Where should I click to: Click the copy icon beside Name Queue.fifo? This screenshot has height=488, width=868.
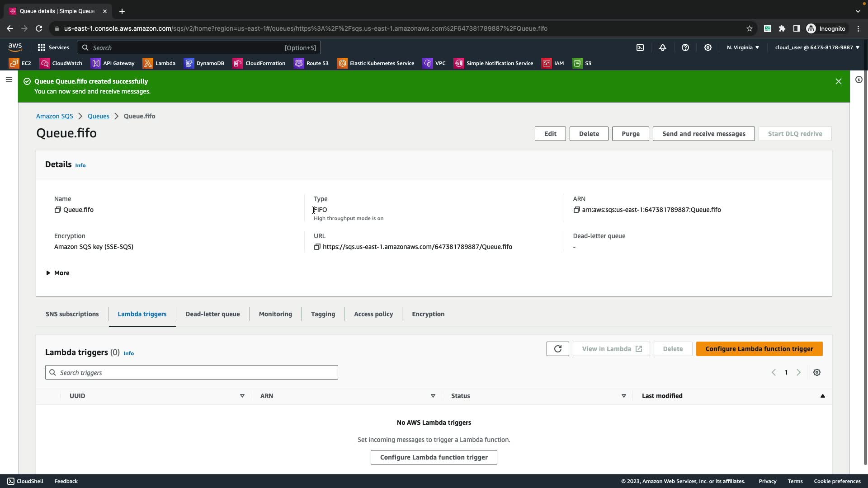[x=57, y=210]
